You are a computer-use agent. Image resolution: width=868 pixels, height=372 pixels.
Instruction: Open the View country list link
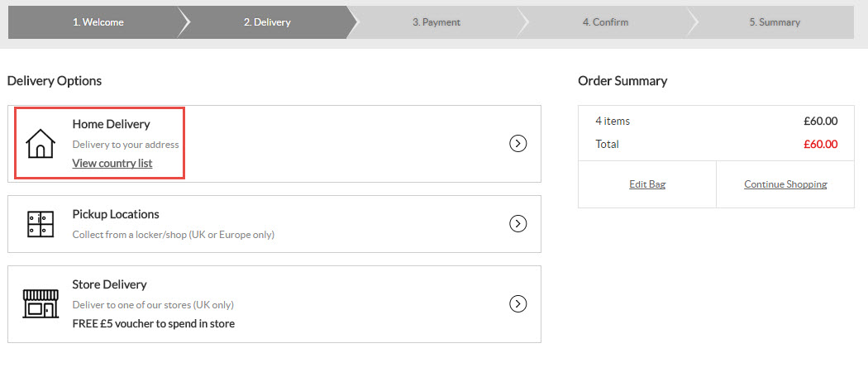pos(112,164)
